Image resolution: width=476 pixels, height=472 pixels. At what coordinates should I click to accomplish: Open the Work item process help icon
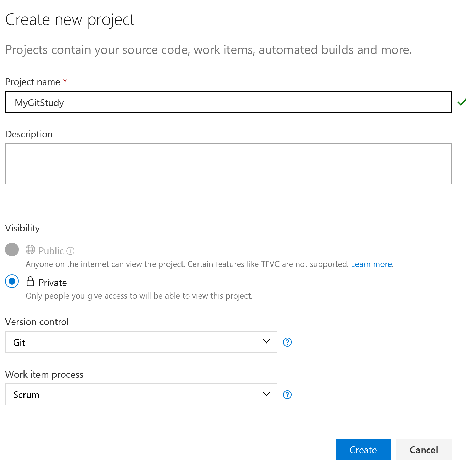tap(287, 394)
